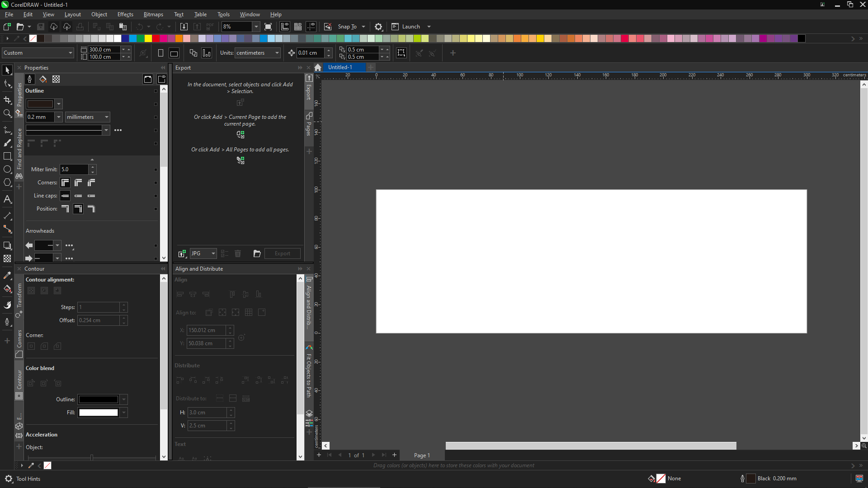
Task: Expand the Snap To dropdown
Action: [363, 27]
